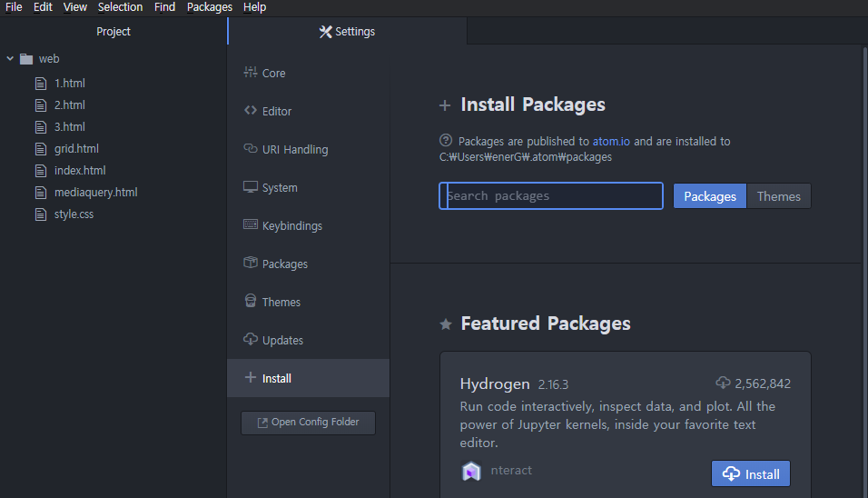
Task: Open grid.html file
Action: click(76, 149)
